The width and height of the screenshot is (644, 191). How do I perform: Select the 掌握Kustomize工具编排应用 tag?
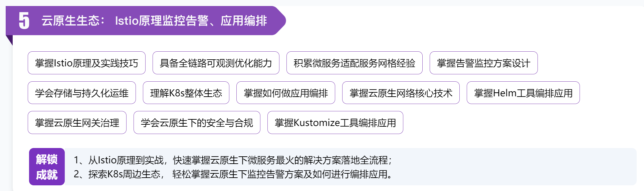coord(335,123)
